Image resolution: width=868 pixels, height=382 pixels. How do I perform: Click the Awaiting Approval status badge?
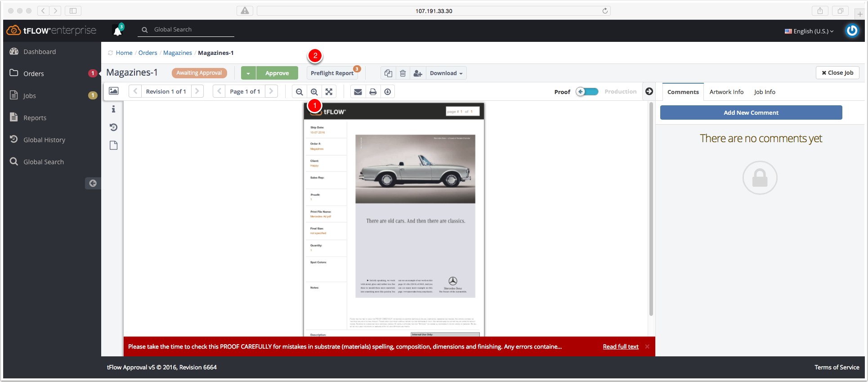point(199,73)
